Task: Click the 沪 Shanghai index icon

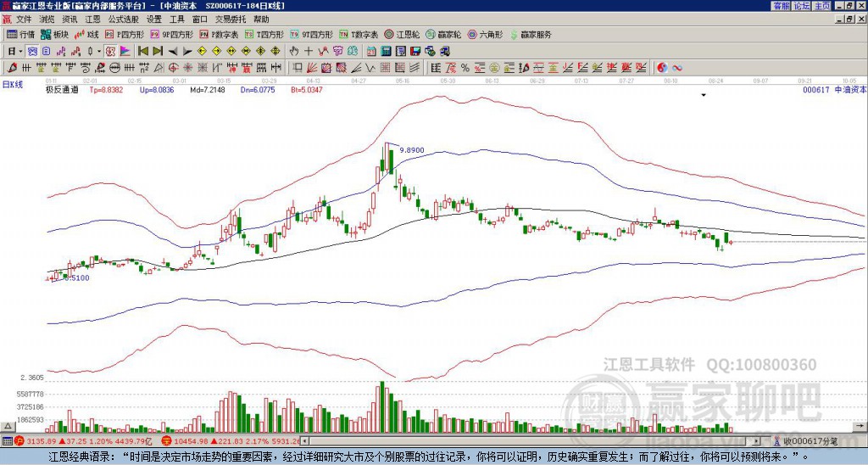Action: [19, 441]
